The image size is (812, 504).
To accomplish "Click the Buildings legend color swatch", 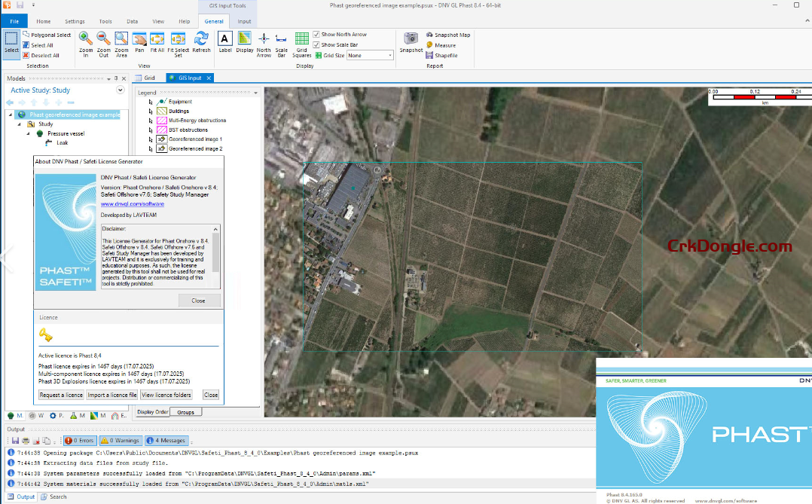I will click(161, 111).
